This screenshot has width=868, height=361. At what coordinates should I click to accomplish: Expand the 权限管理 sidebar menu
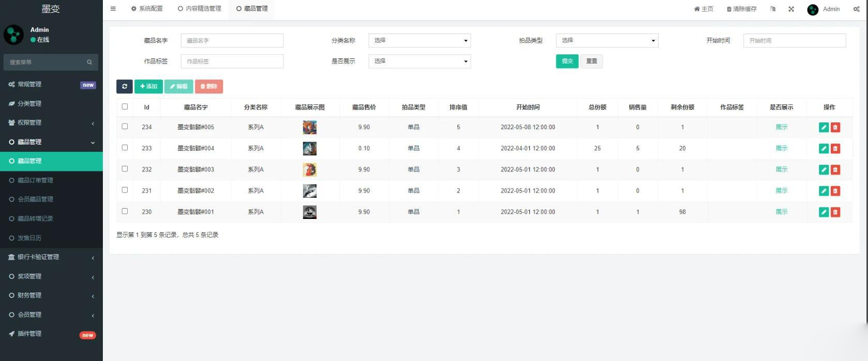pos(51,122)
